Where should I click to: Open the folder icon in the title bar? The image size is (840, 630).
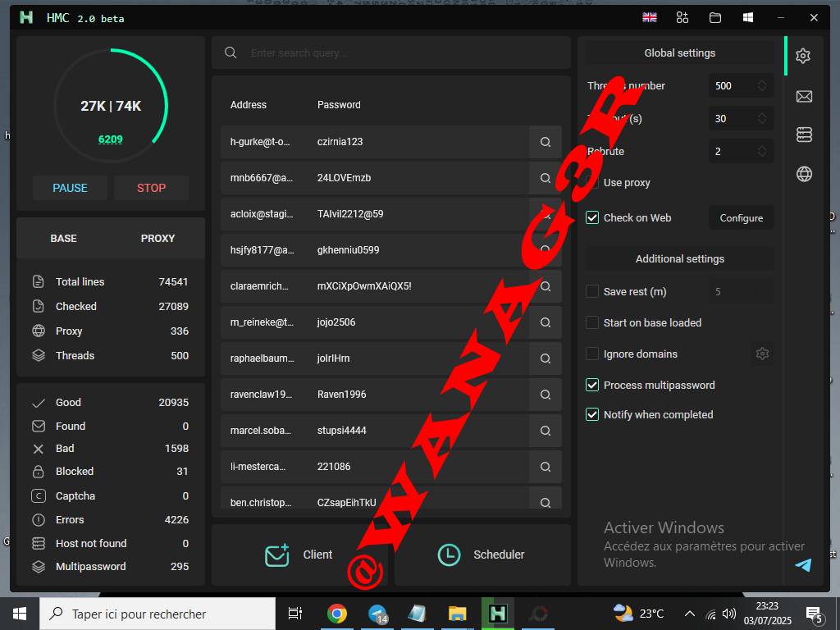(715, 18)
